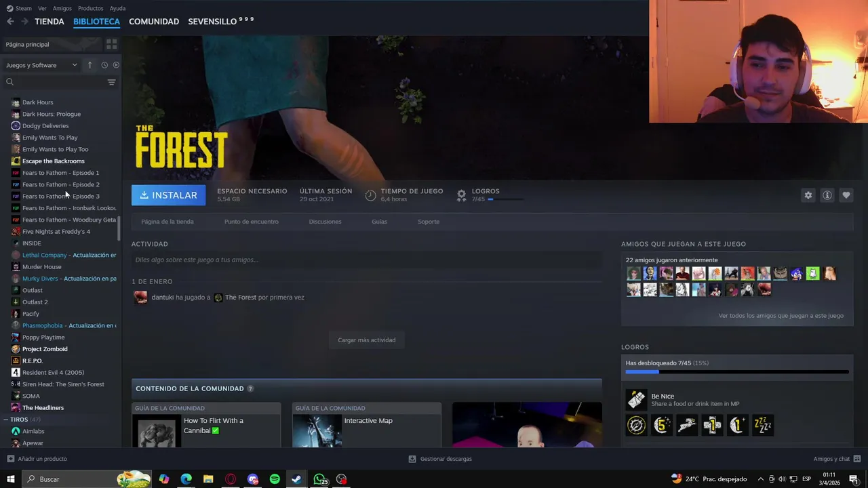Open How To Flirt With a Cannibal guide

tap(206, 426)
